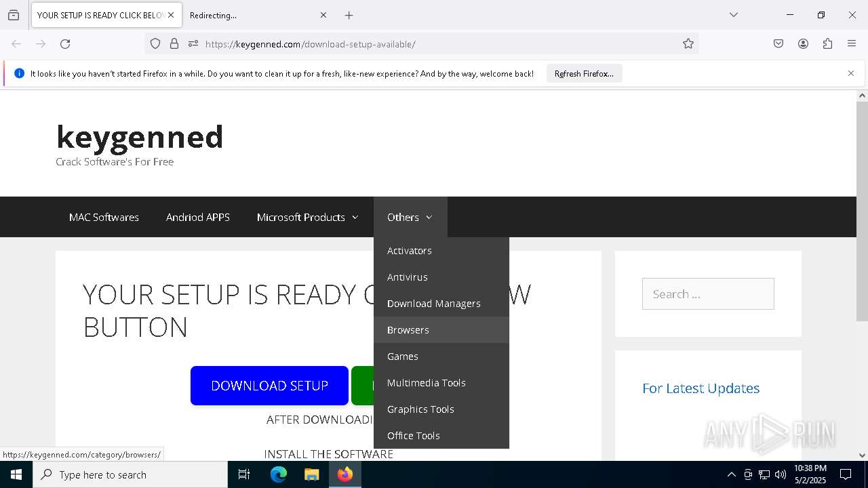This screenshot has width=868, height=488.
Task: Open Graphics Tools category
Action: (441, 409)
